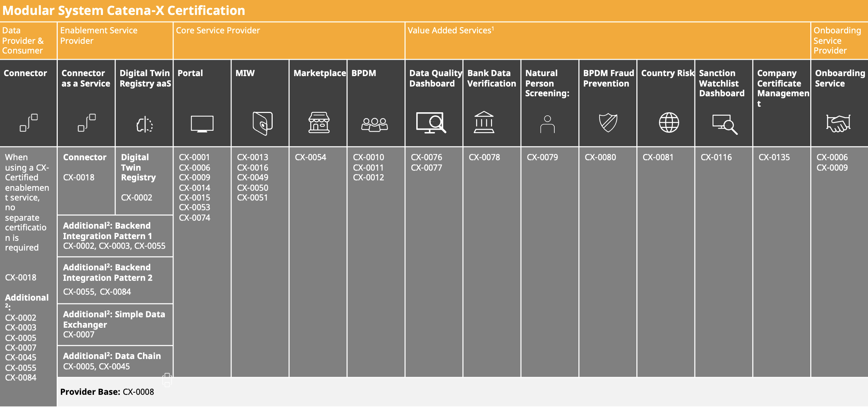This screenshot has width=868, height=408.
Task: Click the Marketplace store icon
Action: pyautogui.click(x=319, y=123)
